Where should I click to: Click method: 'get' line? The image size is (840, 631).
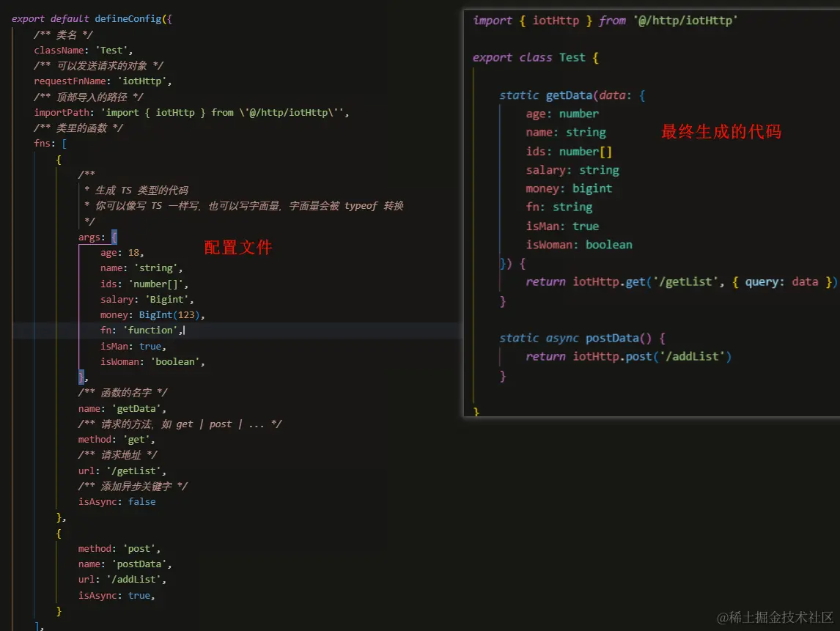pos(117,440)
